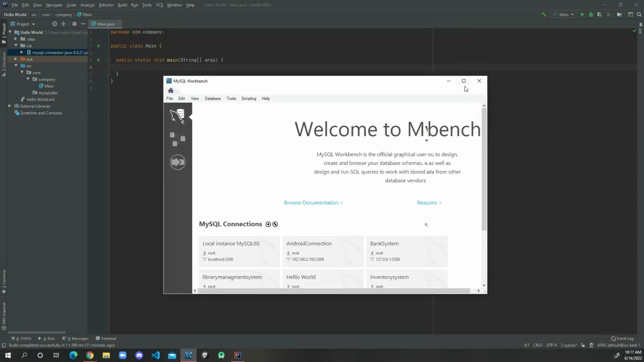
Task: Run with coverage icon in IntelliJ toolbar
Action: click(x=599, y=15)
